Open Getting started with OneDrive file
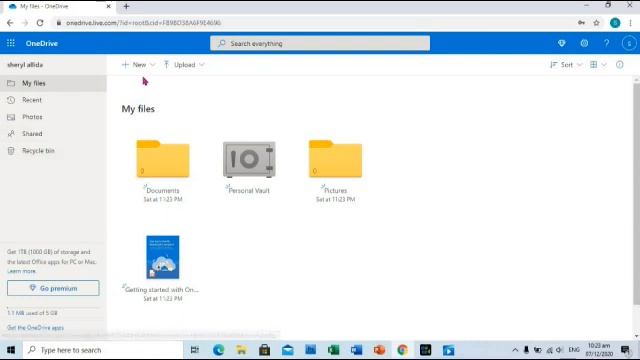Screen dimensions: 640x360 (163, 257)
